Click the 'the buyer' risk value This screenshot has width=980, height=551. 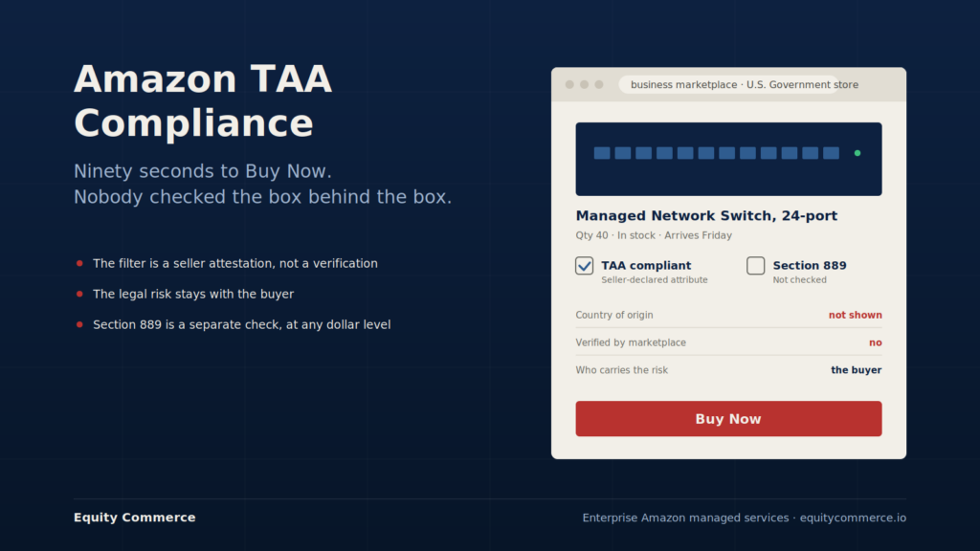click(x=857, y=370)
